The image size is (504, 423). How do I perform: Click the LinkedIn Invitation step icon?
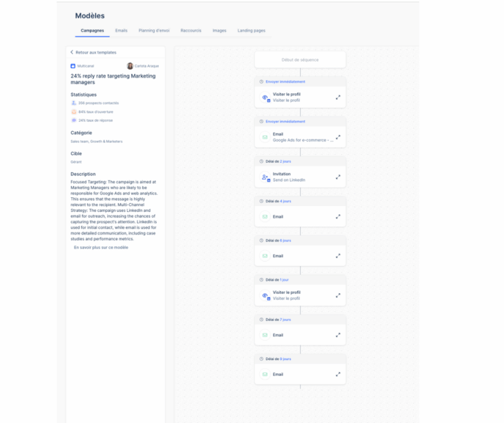(265, 177)
